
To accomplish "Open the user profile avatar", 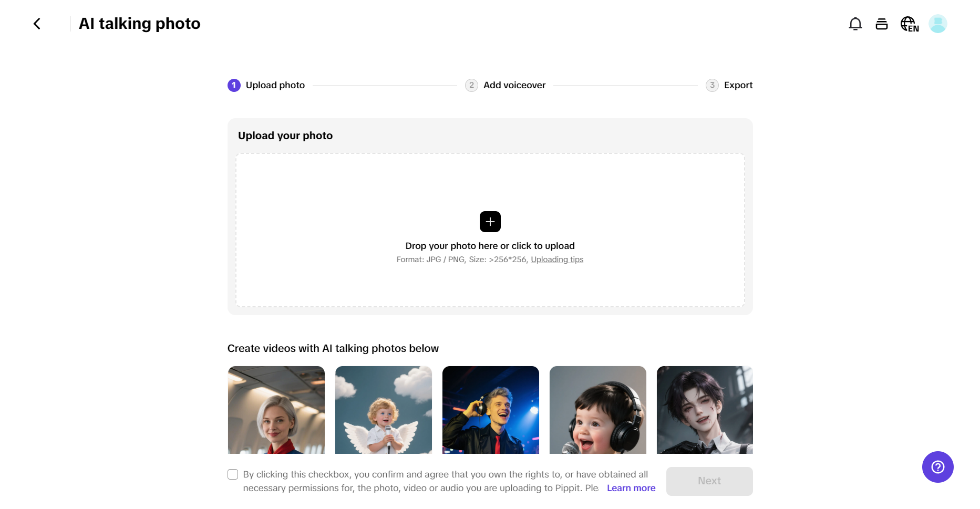I will pyautogui.click(x=937, y=24).
